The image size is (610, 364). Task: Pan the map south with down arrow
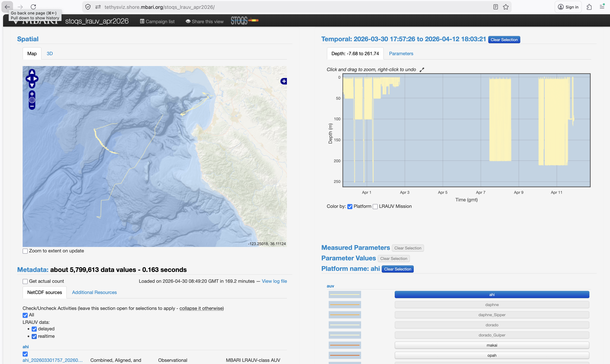click(32, 85)
